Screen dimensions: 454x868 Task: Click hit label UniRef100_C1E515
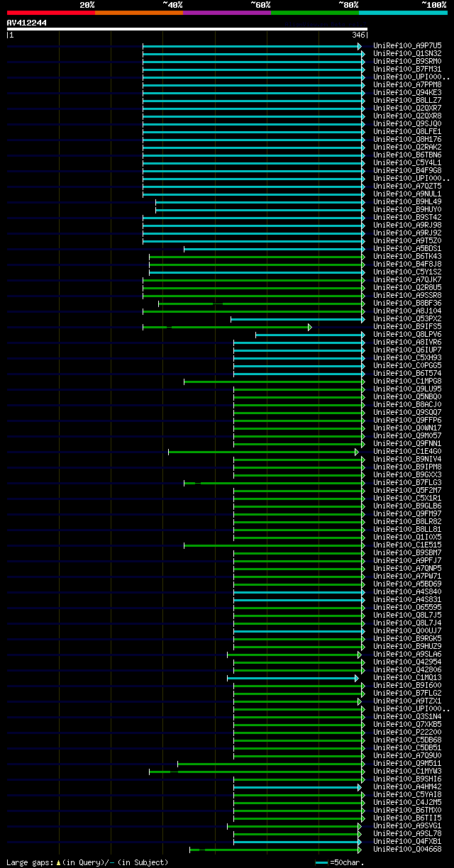[407, 545]
